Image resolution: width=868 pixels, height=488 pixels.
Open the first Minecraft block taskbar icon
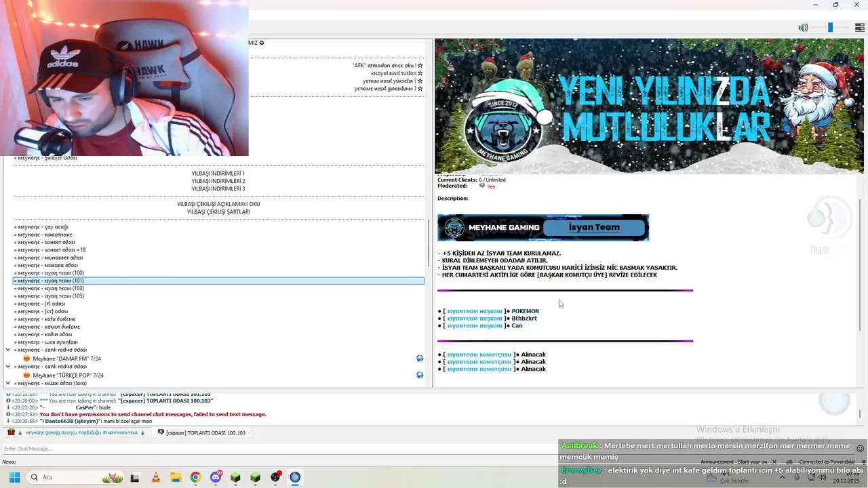click(x=235, y=477)
